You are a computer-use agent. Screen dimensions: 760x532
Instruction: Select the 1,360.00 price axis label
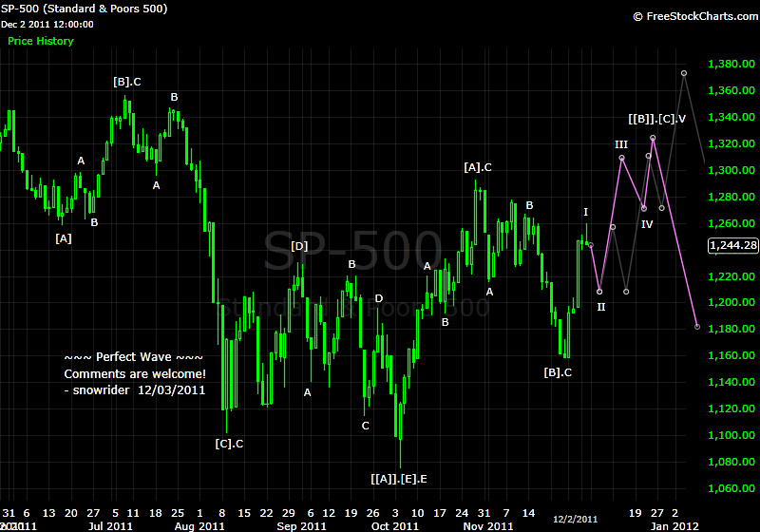(731, 90)
